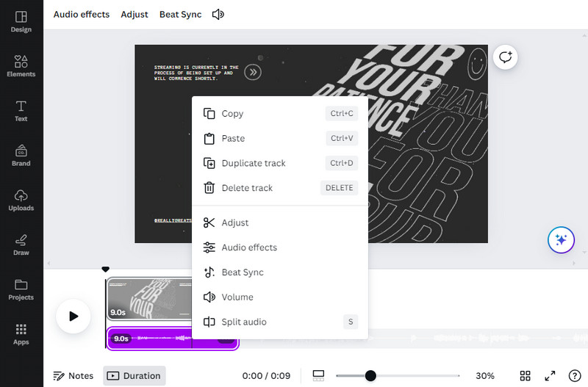The width and height of the screenshot is (588, 387).
Task: Click the smiley face graphic on the canvas
Action: click(477, 63)
